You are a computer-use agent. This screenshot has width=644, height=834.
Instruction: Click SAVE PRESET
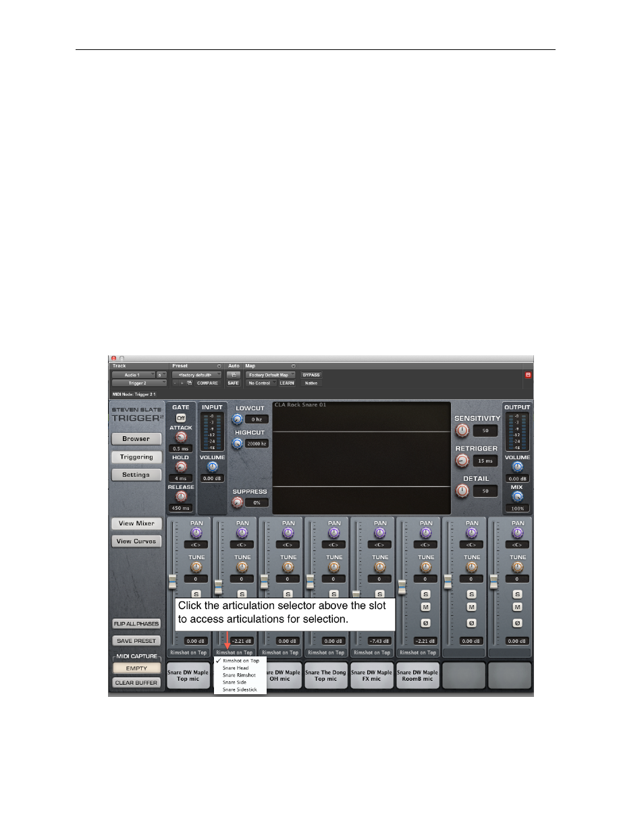[x=136, y=641]
